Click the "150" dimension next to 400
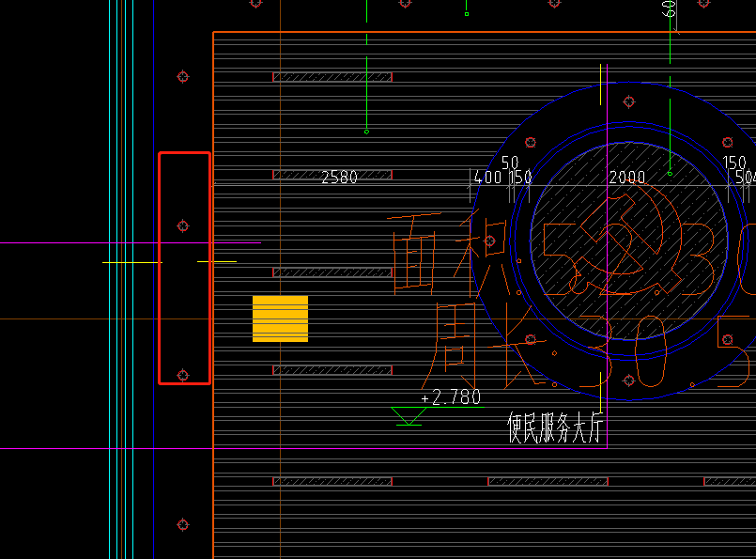Screen dimensions: 756x559 coord(520,178)
